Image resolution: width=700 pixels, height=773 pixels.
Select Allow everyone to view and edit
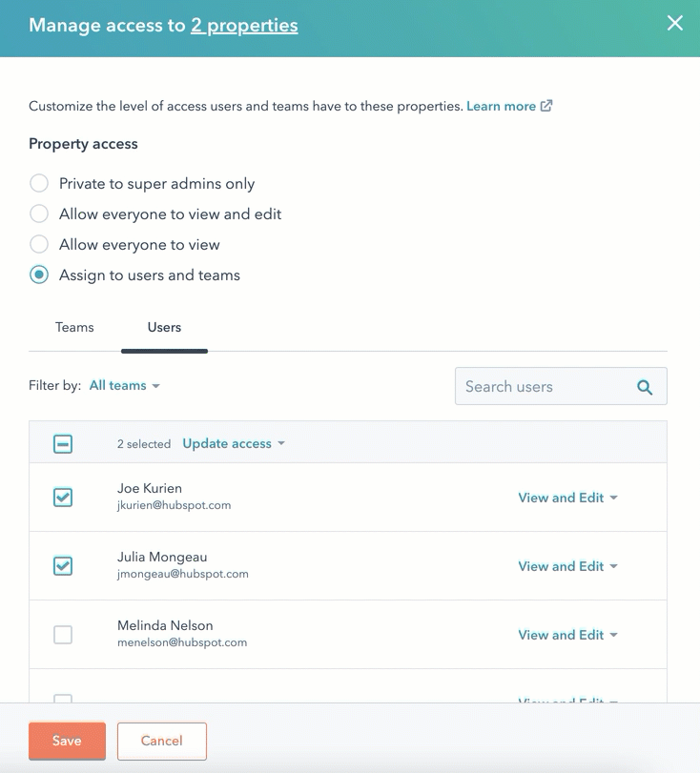coord(39,214)
